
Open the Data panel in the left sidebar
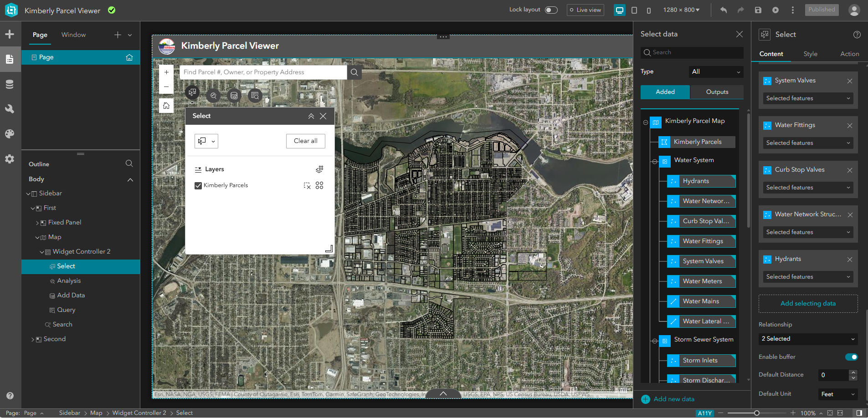(x=10, y=84)
